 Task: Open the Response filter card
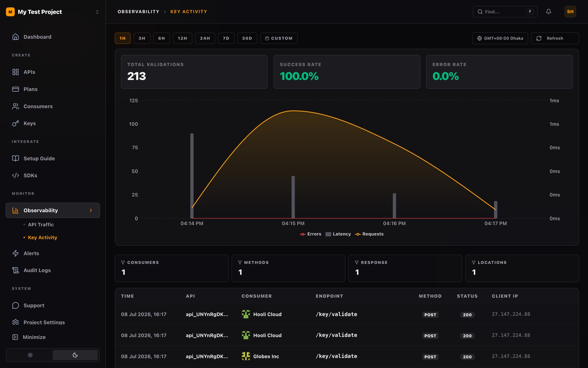coord(405,268)
